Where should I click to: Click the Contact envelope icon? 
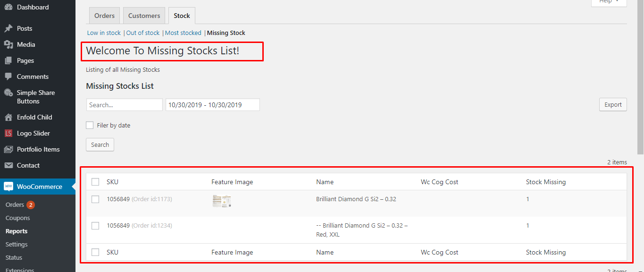[8, 165]
